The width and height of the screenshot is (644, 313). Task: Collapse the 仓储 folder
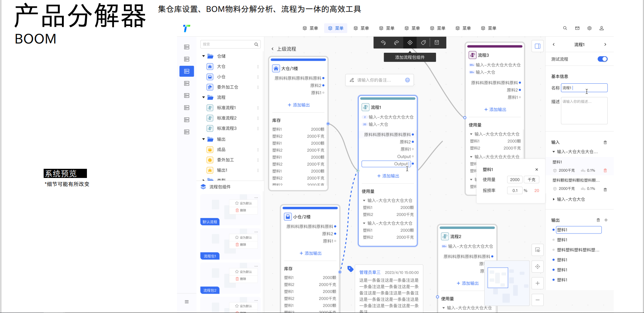click(203, 56)
